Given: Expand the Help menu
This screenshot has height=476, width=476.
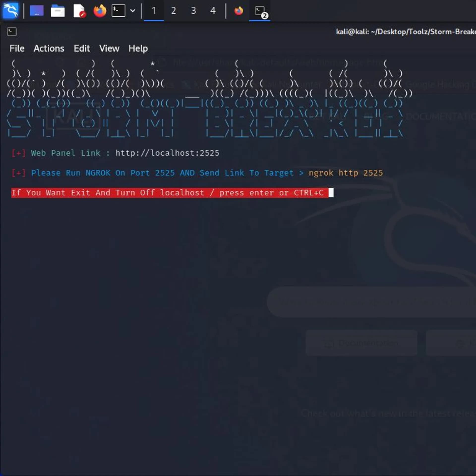Looking at the screenshot, I should click(138, 48).
